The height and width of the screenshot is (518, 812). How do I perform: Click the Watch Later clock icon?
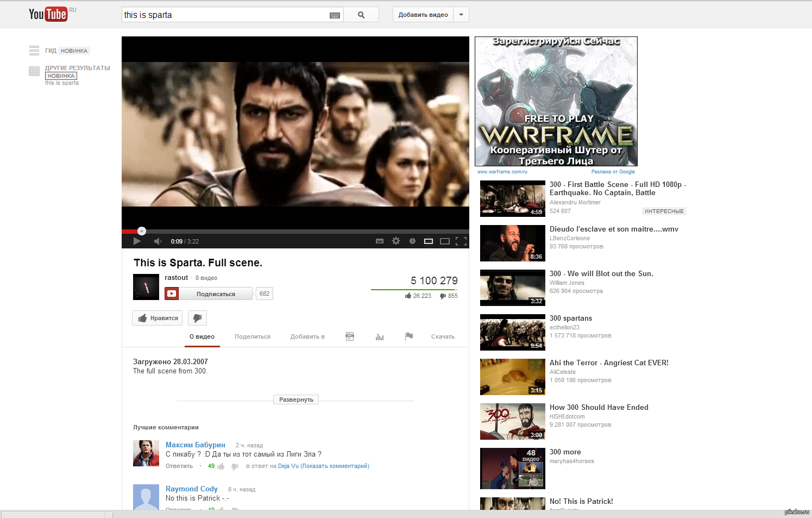(x=412, y=241)
